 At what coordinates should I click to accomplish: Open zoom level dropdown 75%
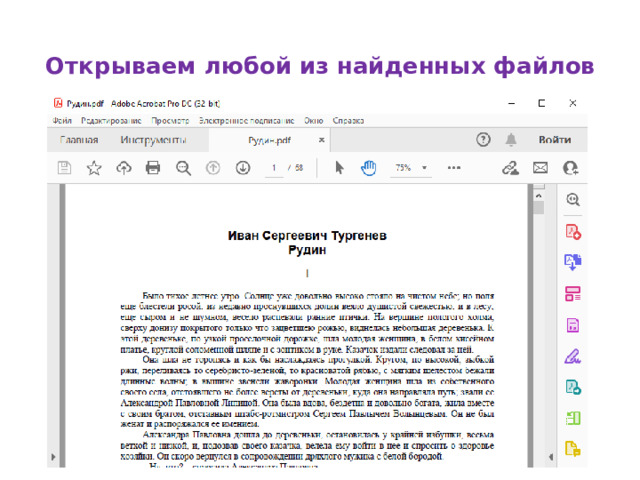[x=424, y=168]
